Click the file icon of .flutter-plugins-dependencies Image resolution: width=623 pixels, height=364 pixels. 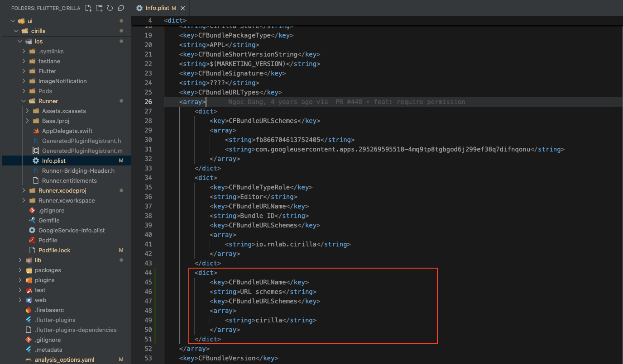29,330
